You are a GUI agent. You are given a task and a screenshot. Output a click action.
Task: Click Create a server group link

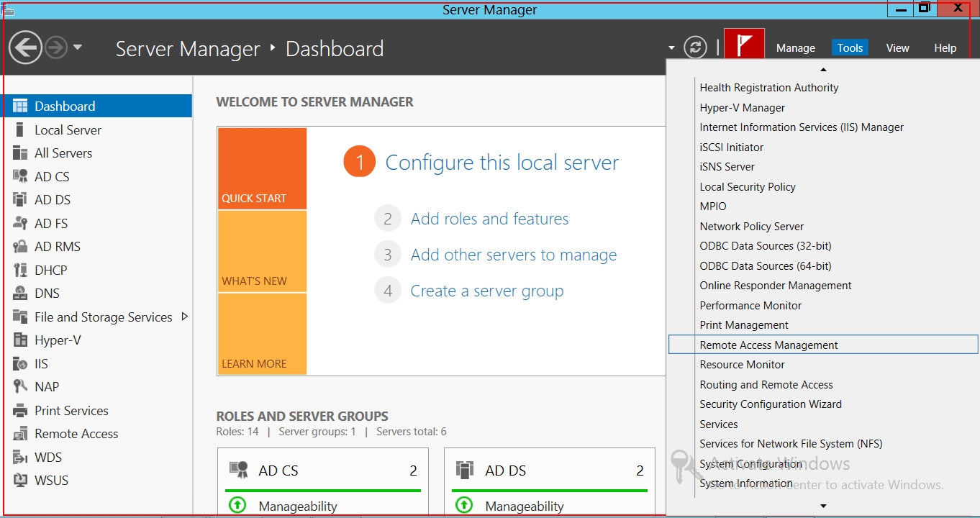(x=486, y=291)
